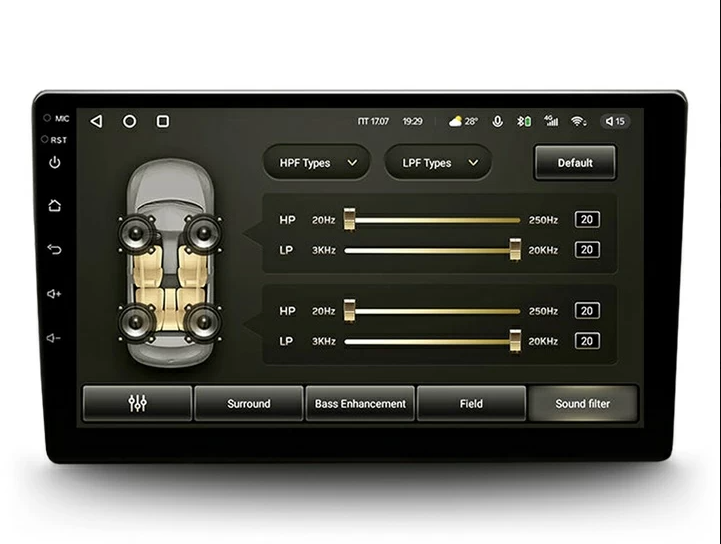Tap the Wi-Fi status icon
This screenshot has width=721, height=544.
(x=578, y=121)
